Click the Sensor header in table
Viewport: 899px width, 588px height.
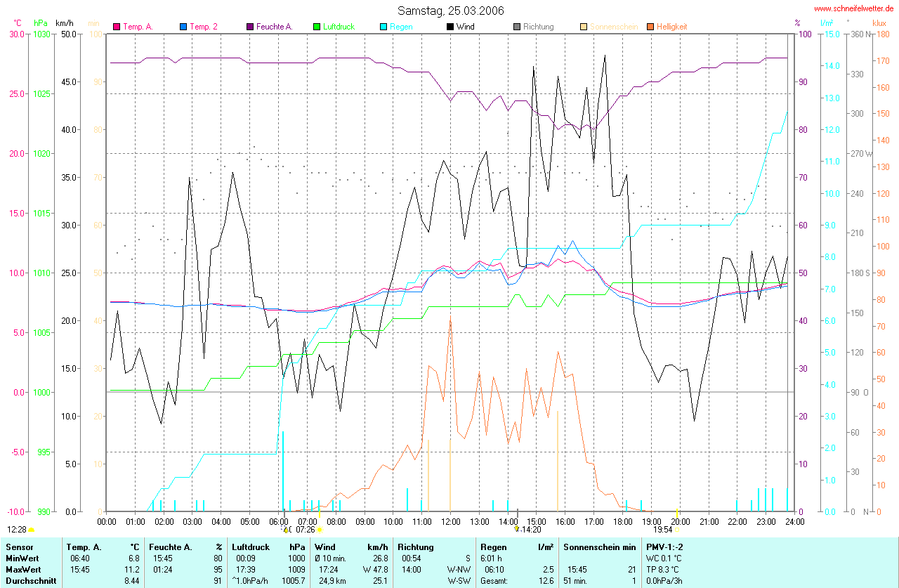coord(18,547)
